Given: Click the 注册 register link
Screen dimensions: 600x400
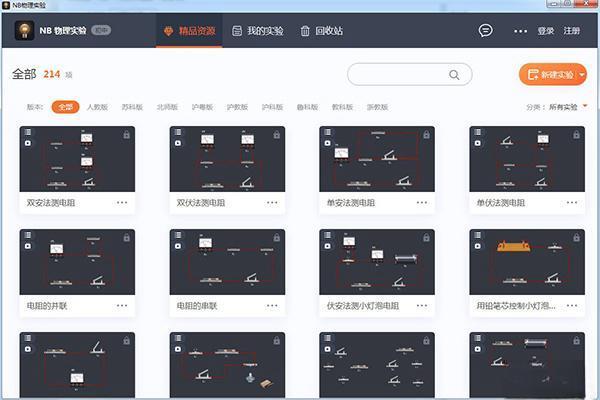Looking at the screenshot, I should (x=572, y=31).
